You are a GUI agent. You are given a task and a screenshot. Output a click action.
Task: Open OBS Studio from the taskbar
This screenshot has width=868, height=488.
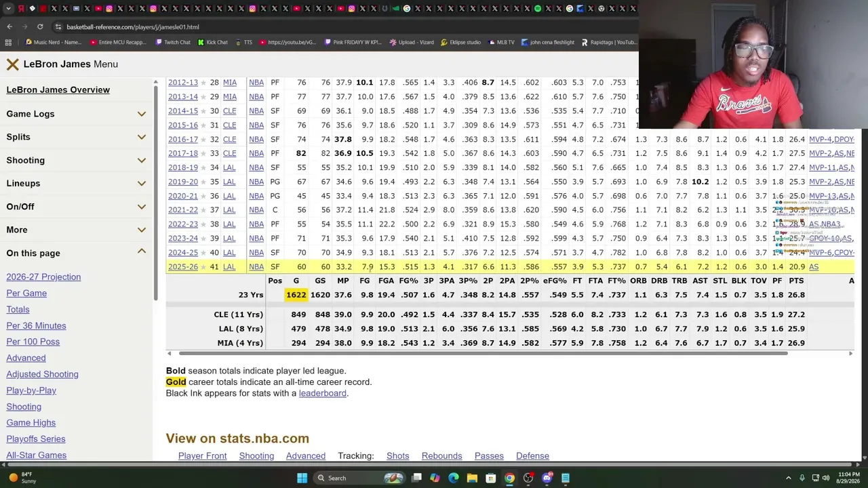(528, 478)
